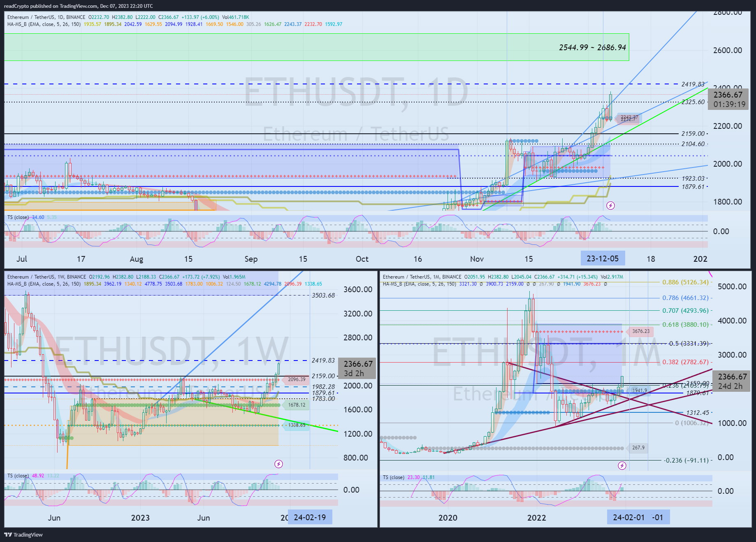Select the 1879.61 level label on the 1D chart
Image resolution: width=756 pixels, height=542 pixels.
click(x=693, y=187)
